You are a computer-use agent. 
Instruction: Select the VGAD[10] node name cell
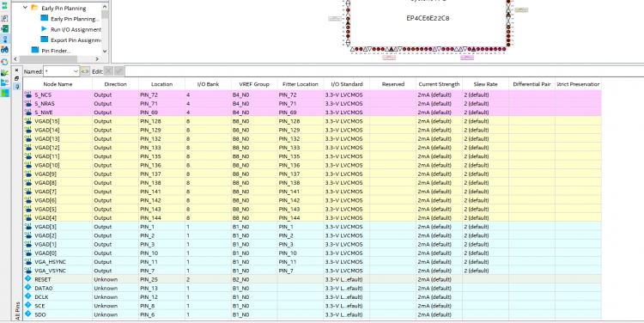tap(58, 165)
